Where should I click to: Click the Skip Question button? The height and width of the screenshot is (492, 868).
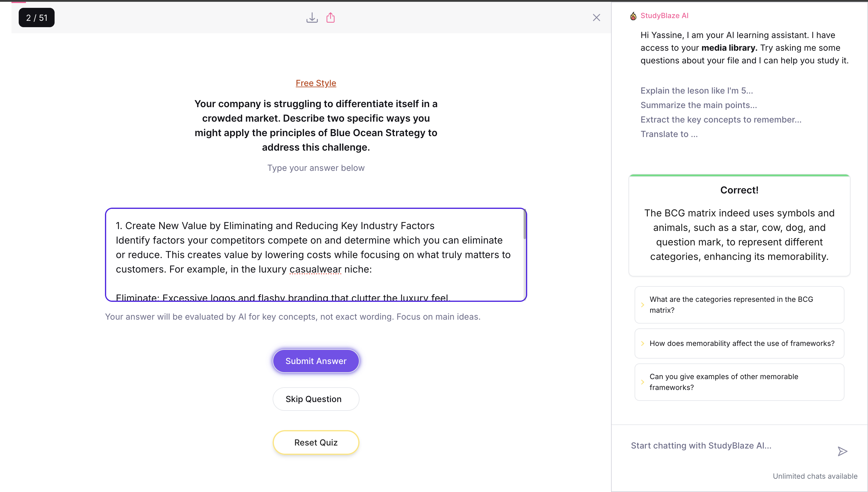pyautogui.click(x=316, y=399)
